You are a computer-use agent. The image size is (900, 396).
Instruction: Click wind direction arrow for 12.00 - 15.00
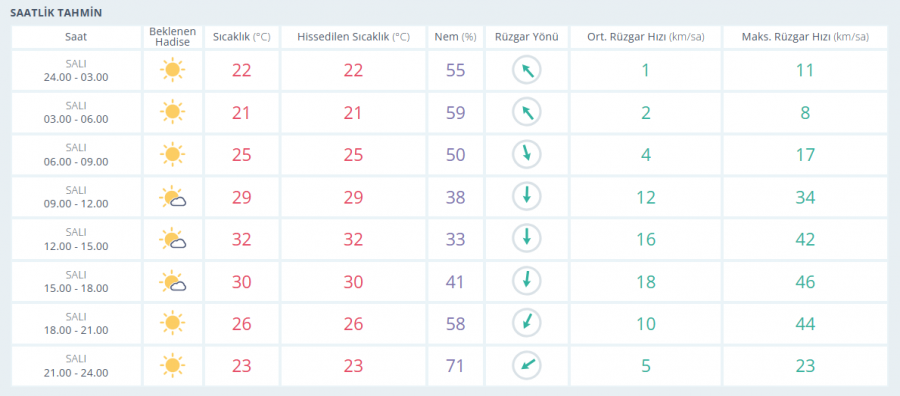527,239
